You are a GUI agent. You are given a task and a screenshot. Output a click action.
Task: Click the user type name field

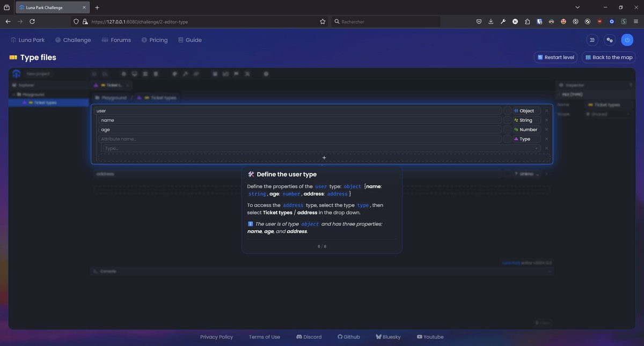point(298,111)
